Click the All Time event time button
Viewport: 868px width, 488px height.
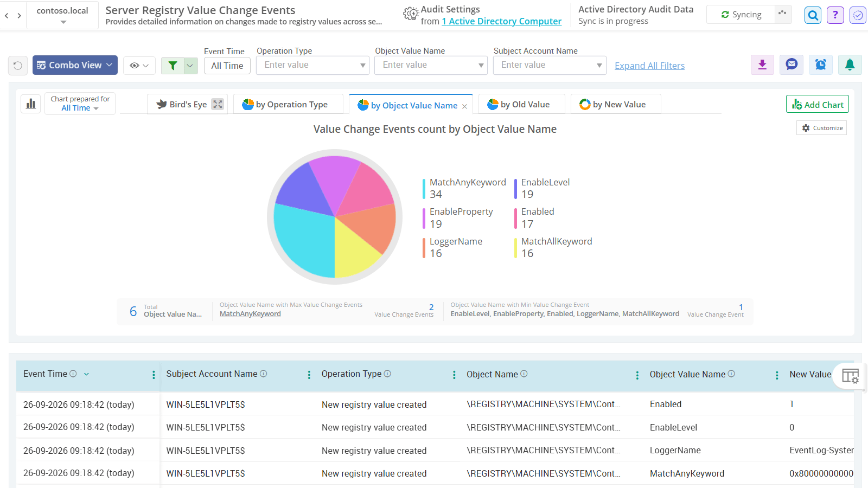pos(227,66)
